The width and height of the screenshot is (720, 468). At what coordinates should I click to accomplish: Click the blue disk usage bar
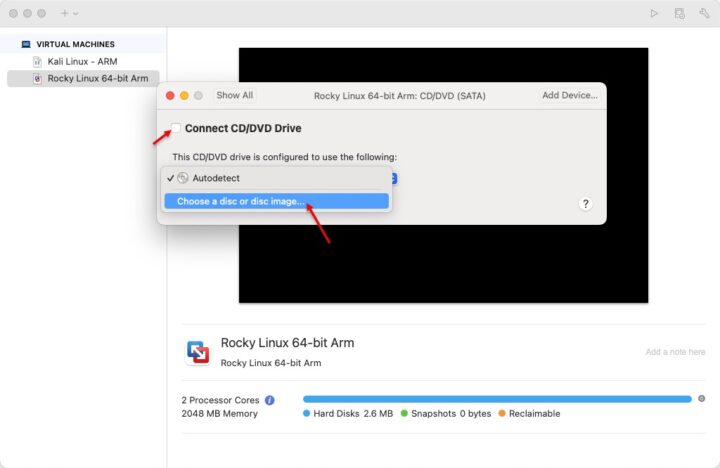pyautogui.click(x=497, y=399)
